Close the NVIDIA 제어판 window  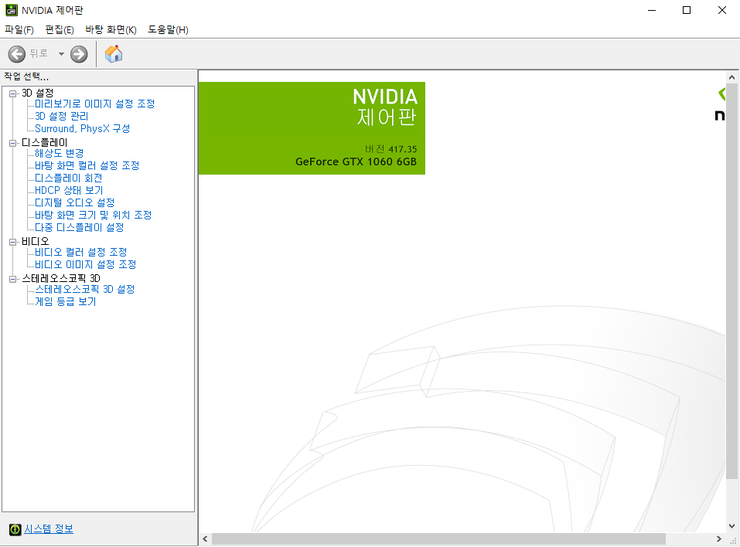722,10
